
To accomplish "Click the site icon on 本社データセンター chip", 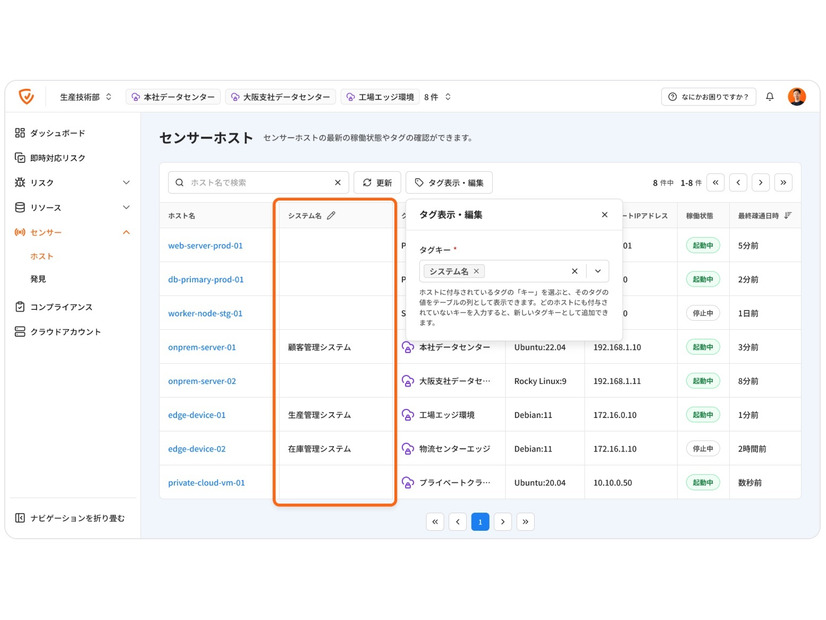I will click(x=137, y=96).
